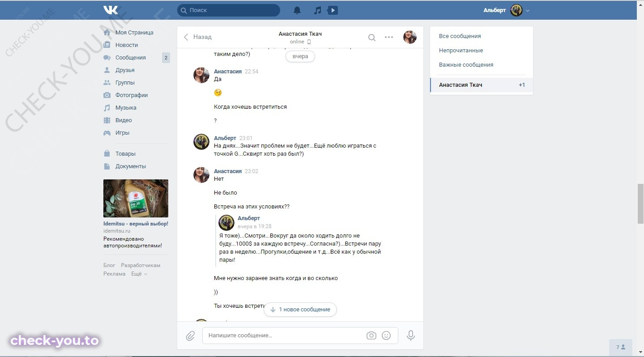644x357 pixels.
Task: Open Анастасия's avatar in chat header
Action: click(410, 37)
